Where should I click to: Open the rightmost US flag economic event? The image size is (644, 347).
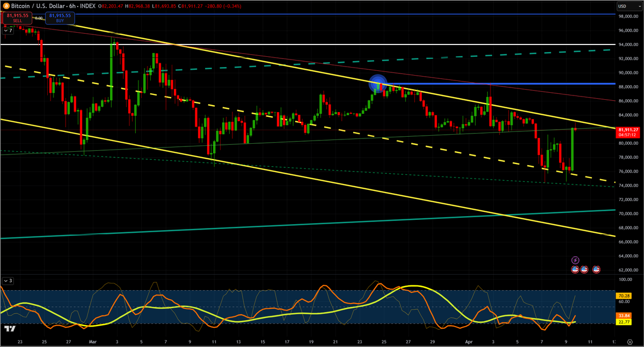pos(596,269)
